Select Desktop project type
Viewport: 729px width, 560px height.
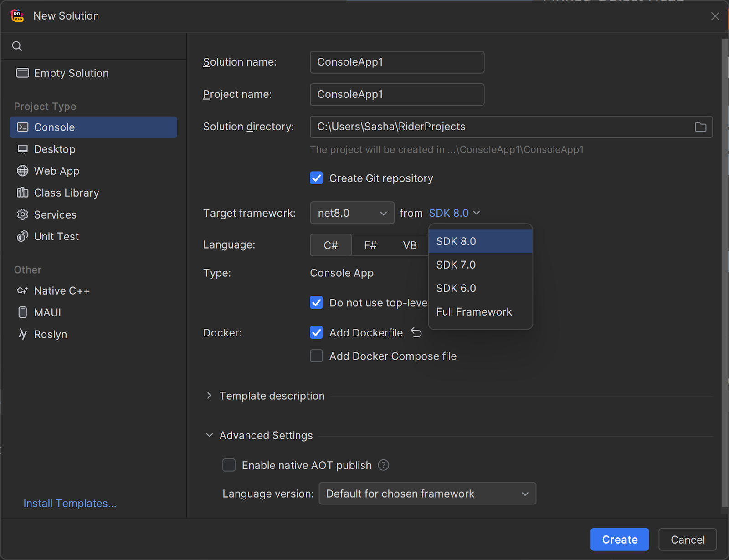[x=93, y=149]
